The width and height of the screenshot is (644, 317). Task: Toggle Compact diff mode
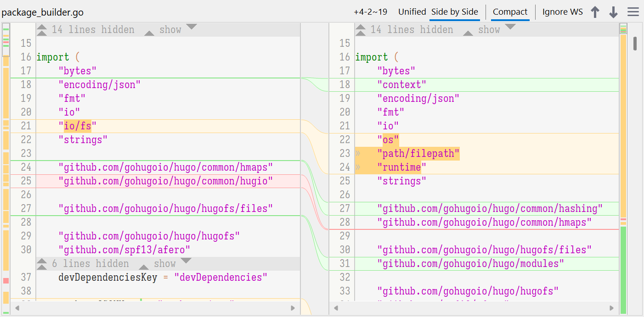(x=510, y=12)
